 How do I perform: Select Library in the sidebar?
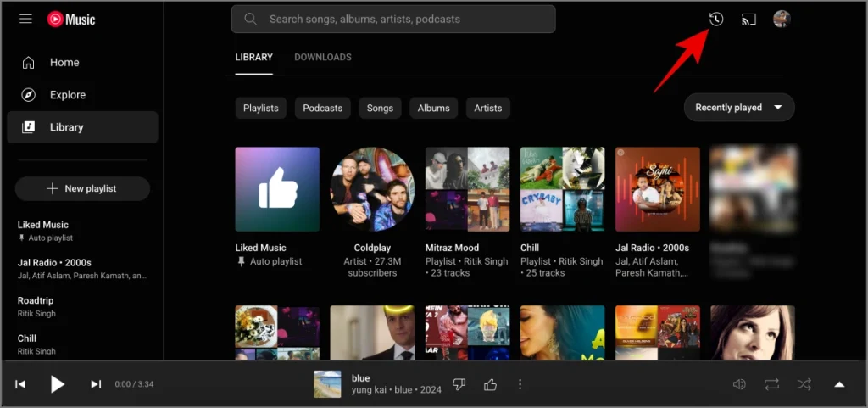click(82, 127)
